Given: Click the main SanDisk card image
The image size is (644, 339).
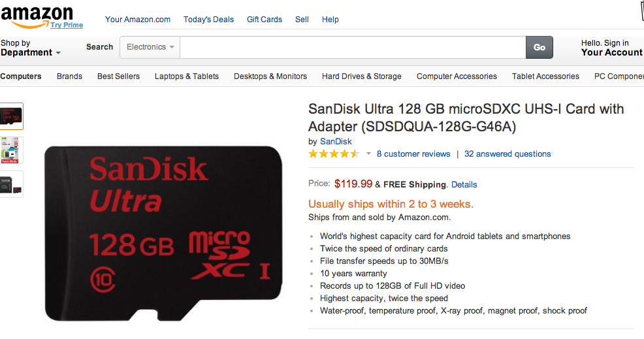Looking at the screenshot, I should pos(163,233).
